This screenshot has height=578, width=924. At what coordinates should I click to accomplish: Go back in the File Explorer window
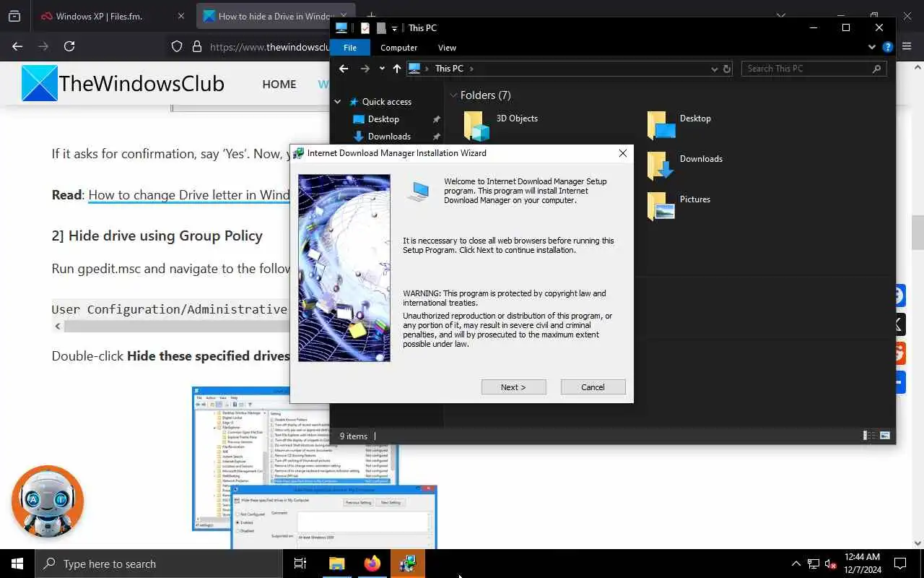coord(344,69)
